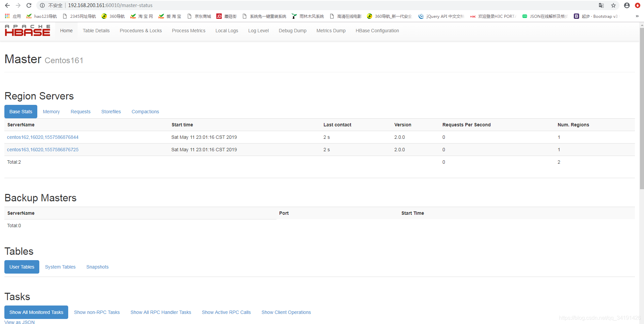Switch to the System Tables tab
This screenshot has width=644, height=324.
coord(60,267)
